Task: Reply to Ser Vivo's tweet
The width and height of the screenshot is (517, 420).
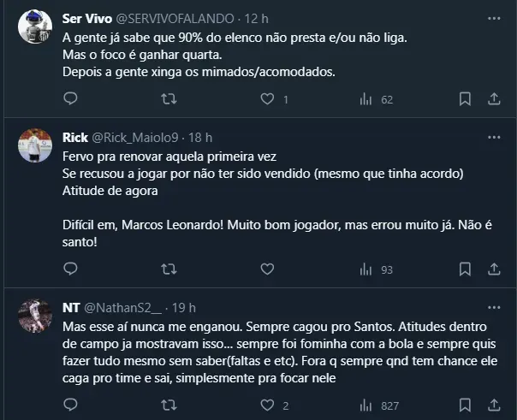Action: click(x=71, y=99)
